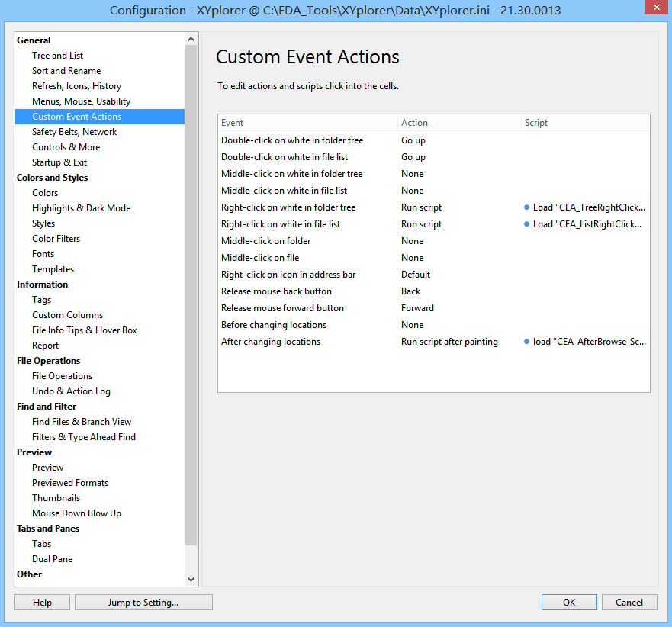The width and height of the screenshot is (672, 627).
Task: Select "Custom Columns" under Information
Action: point(67,314)
